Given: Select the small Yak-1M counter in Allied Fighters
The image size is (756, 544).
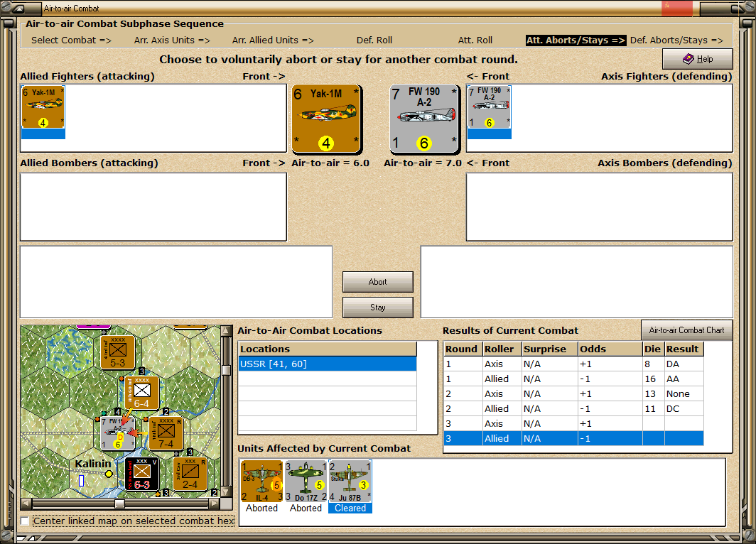Looking at the screenshot, I should 43,107.
